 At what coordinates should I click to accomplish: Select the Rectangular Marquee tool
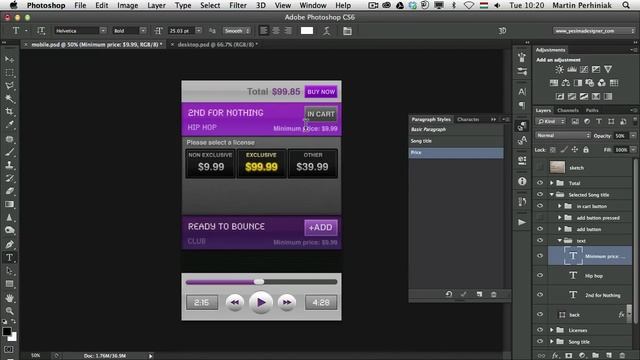(9, 73)
